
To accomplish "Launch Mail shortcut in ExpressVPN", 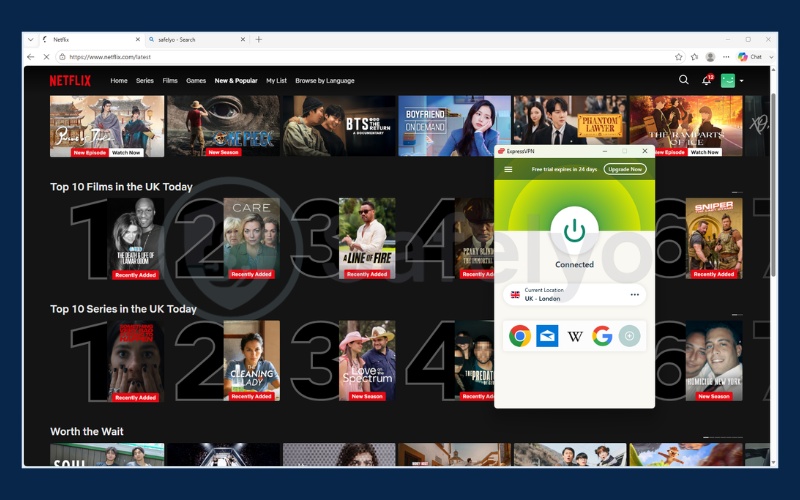I will click(547, 336).
